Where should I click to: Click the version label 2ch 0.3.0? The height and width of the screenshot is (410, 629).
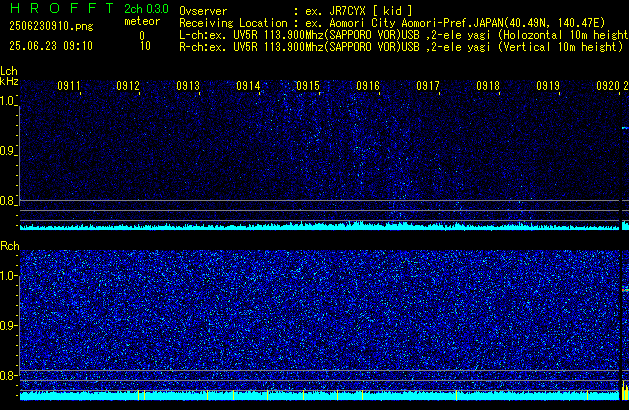point(146,9)
